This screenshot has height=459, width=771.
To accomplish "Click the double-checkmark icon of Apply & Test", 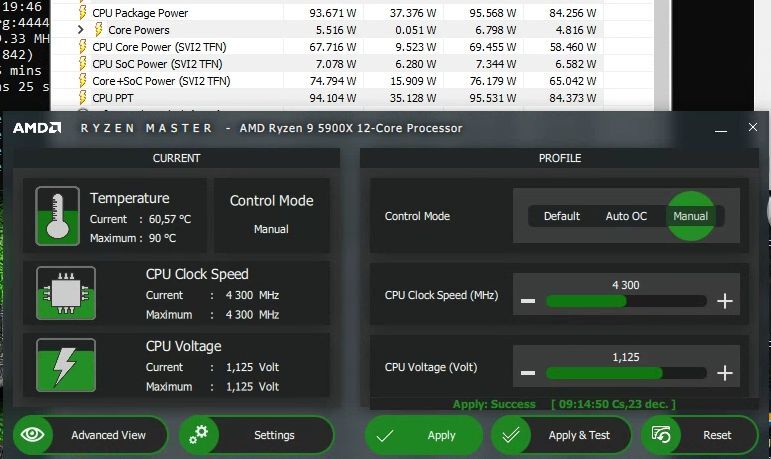I will pyautogui.click(x=511, y=435).
